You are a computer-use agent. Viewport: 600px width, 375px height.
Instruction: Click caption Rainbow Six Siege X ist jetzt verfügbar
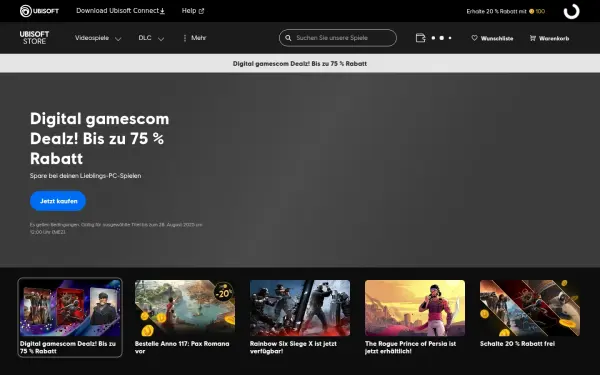(293, 347)
